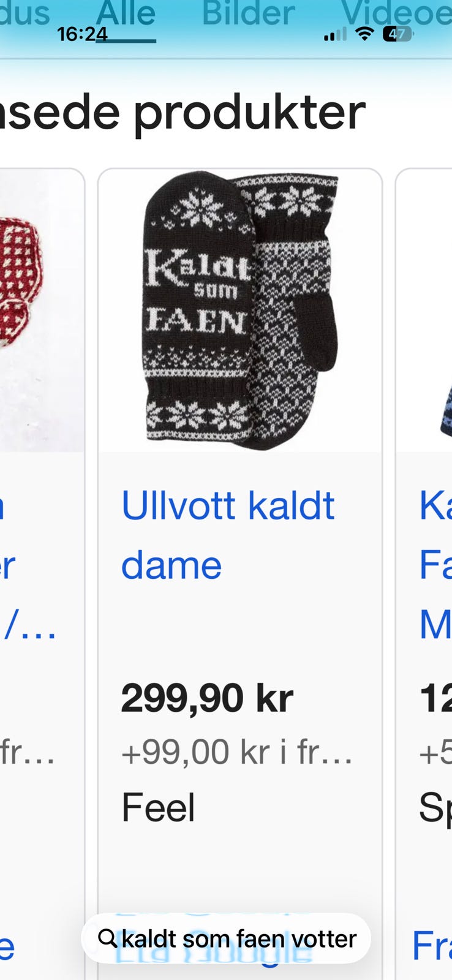The height and width of the screenshot is (980, 452).
Task: Tap the 299,90 kr price
Action: click(207, 698)
